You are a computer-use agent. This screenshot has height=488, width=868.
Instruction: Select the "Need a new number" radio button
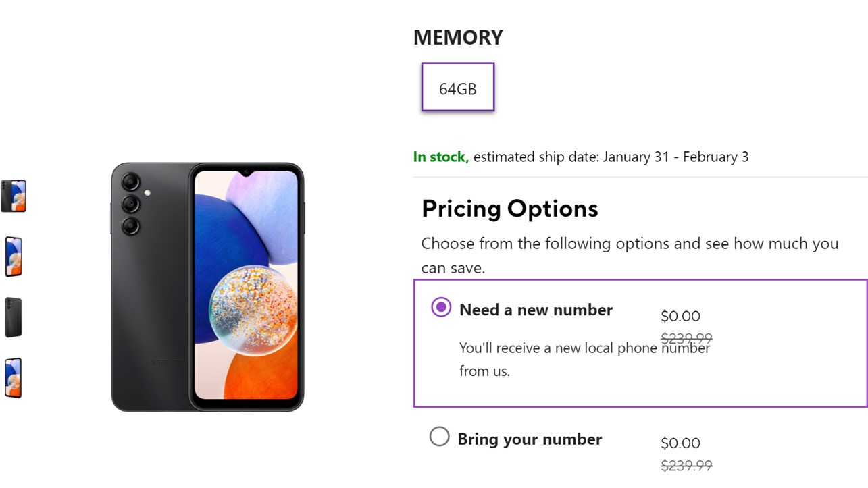(x=441, y=308)
